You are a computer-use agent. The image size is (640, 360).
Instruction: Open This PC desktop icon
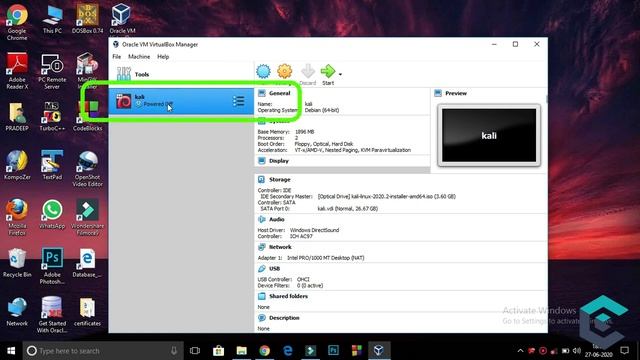click(x=52, y=19)
